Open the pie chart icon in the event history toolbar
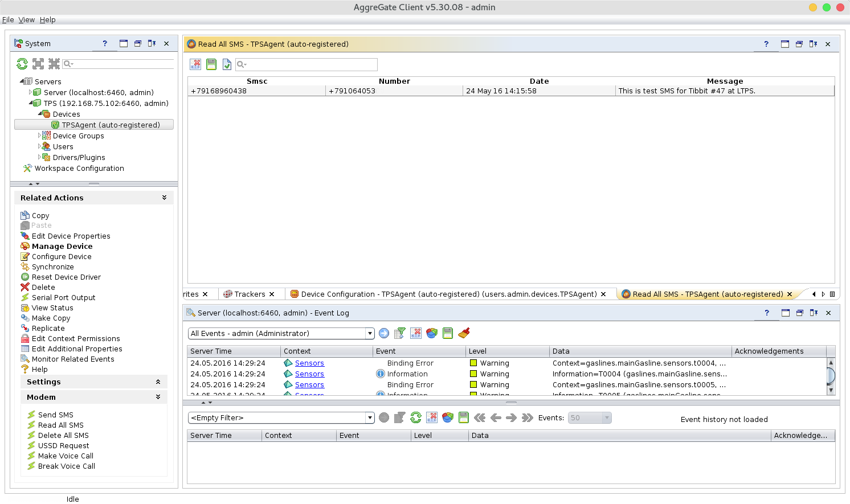Screen dimensions: 850x504 [448, 417]
